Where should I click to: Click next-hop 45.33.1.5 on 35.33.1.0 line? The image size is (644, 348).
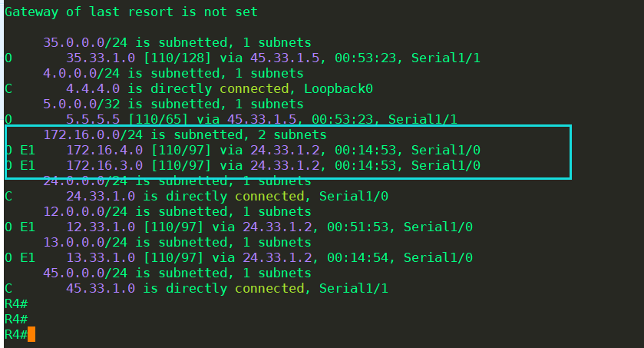pyautogui.click(x=285, y=58)
